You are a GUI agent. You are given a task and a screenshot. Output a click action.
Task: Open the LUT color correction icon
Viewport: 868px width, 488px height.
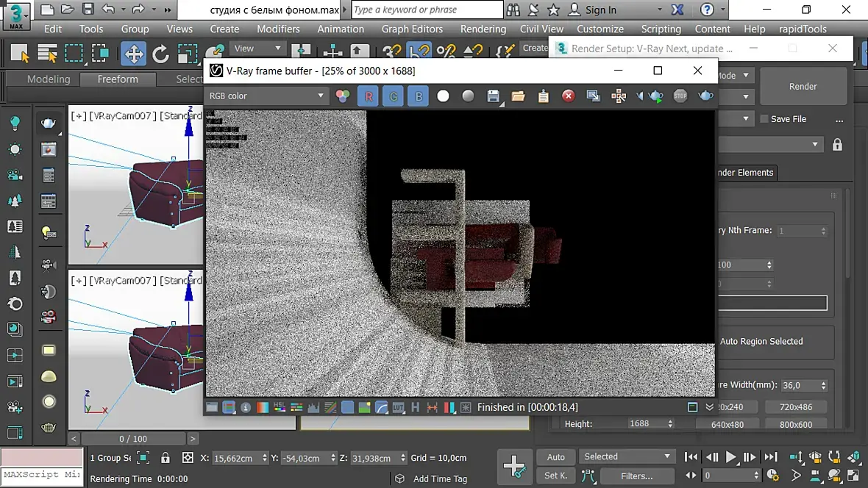point(398,407)
